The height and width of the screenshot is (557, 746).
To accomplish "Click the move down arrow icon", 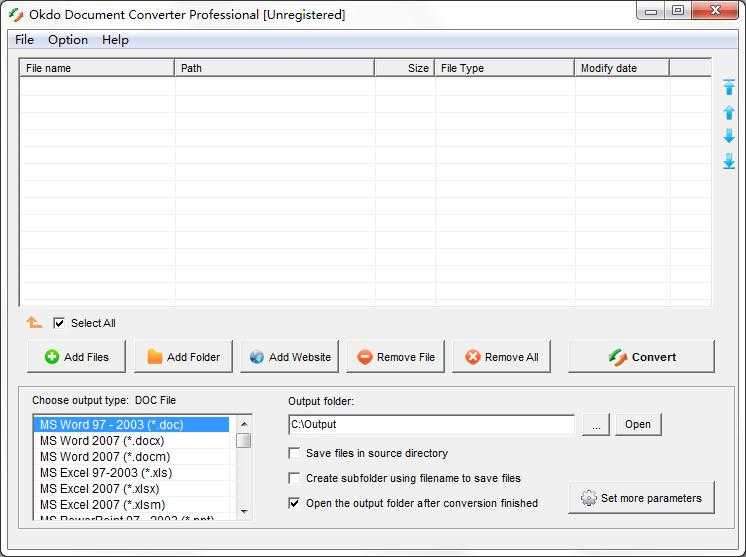I will [729, 136].
